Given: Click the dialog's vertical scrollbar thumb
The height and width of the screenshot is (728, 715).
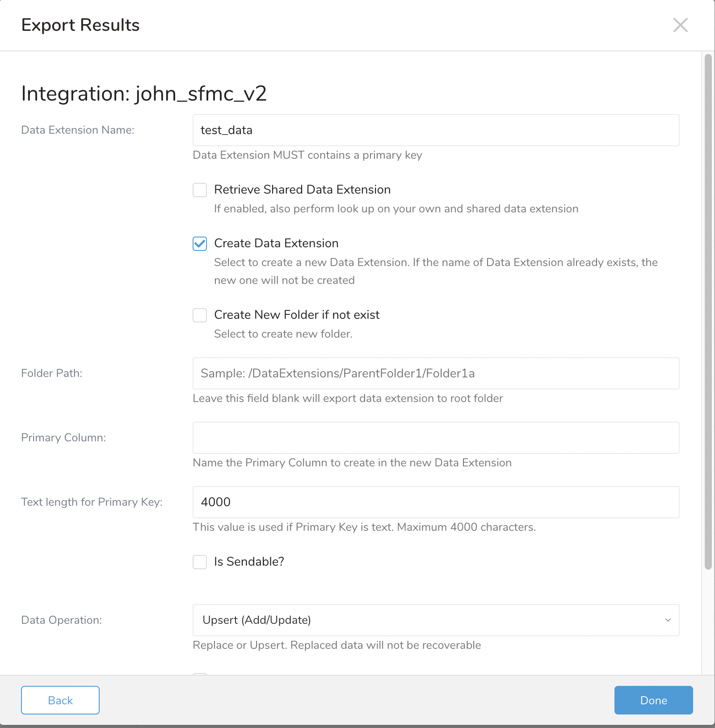Looking at the screenshot, I should (x=708, y=313).
